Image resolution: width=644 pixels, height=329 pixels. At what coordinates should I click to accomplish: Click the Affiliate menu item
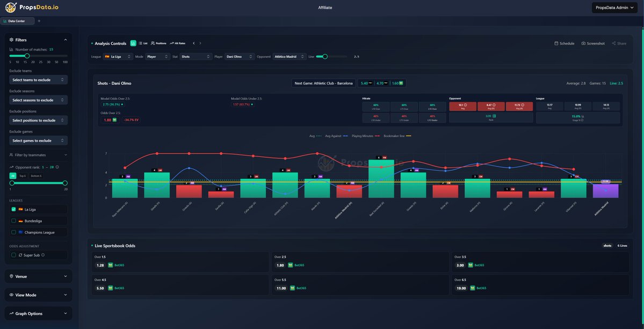point(324,7)
